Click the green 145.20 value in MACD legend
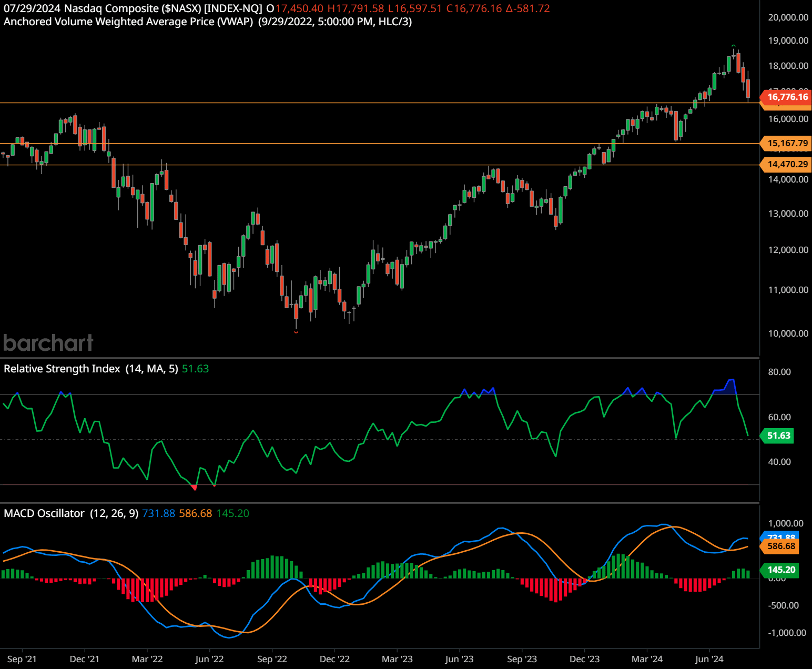812x669 pixels. click(232, 513)
